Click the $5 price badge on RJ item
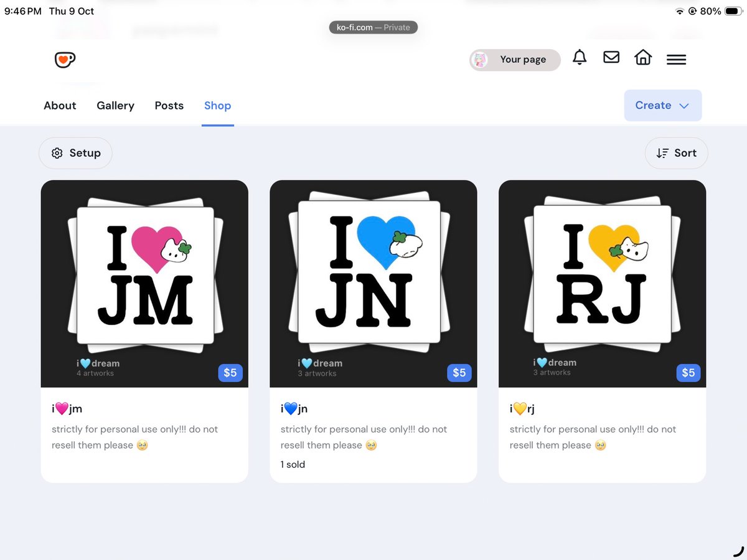This screenshot has height=560, width=747. 688,373
